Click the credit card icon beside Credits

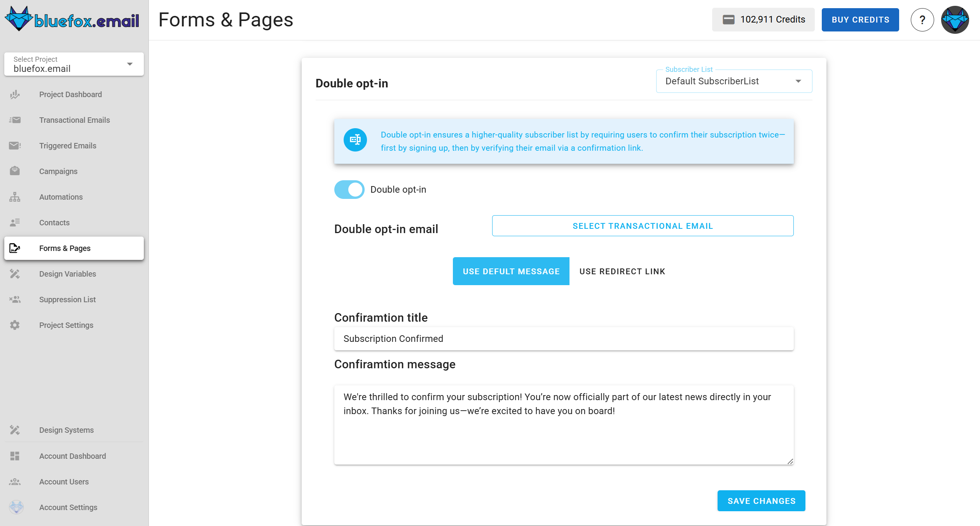[x=728, y=19]
